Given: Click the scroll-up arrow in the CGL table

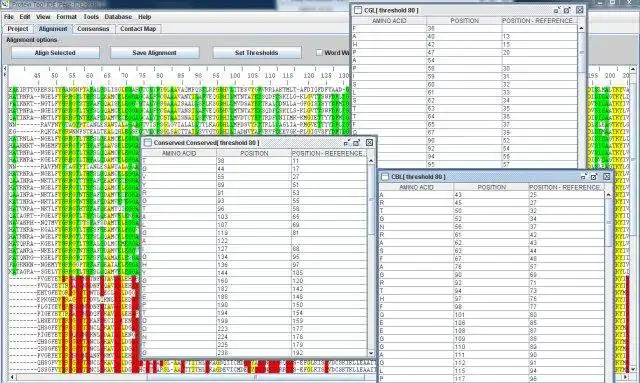Looking at the screenshot, I should [x=581, y=28].
